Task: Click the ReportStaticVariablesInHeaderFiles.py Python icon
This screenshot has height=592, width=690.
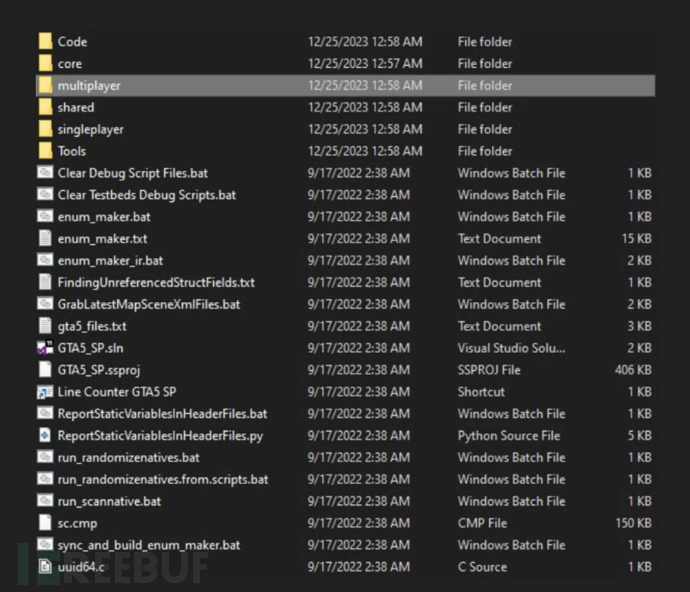Action: pyautogui.click(x=45, y=435)
